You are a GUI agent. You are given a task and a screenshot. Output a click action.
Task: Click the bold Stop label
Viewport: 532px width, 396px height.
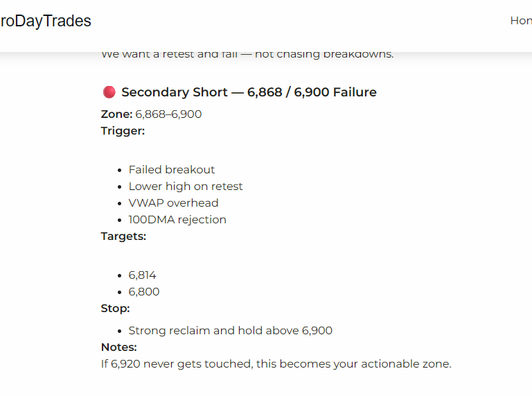tap(115, 308)
